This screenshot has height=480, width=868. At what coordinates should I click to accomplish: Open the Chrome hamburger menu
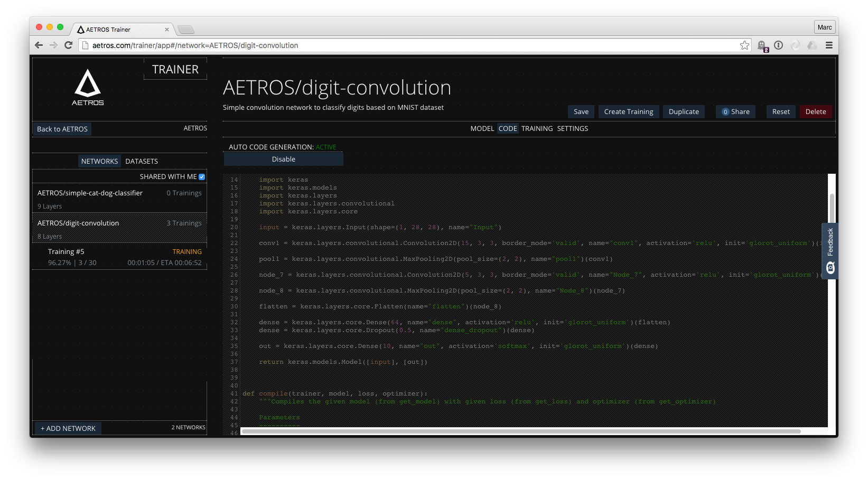coord(829,45)
